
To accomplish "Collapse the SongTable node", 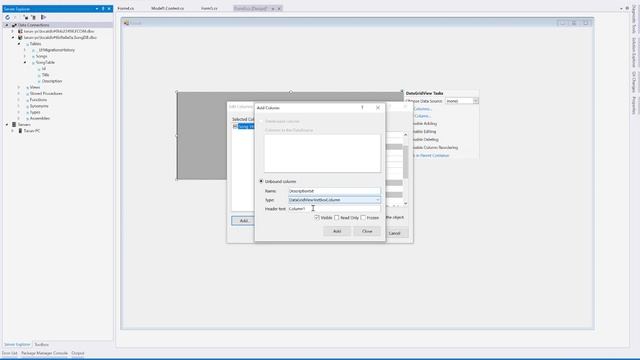I will tap(25, 62).
